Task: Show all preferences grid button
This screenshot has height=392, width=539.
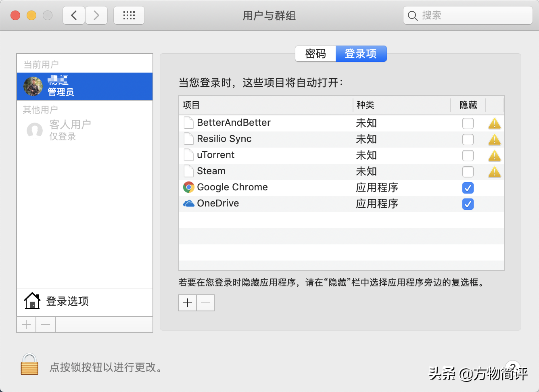Action: 129,16
